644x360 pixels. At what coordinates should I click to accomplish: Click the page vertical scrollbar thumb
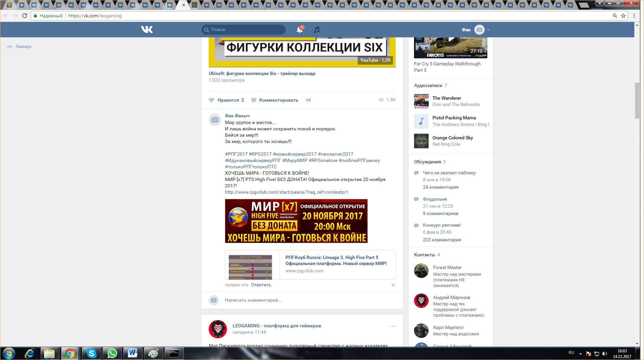(x=637, y=100)
